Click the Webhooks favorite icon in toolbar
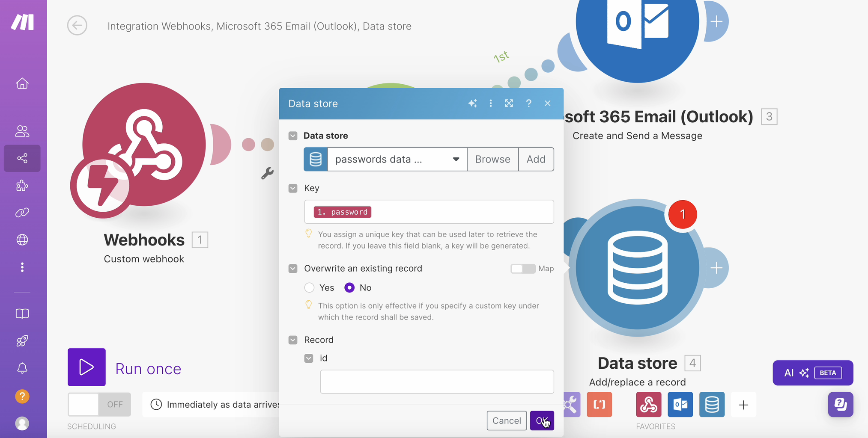 coord(649,405)
